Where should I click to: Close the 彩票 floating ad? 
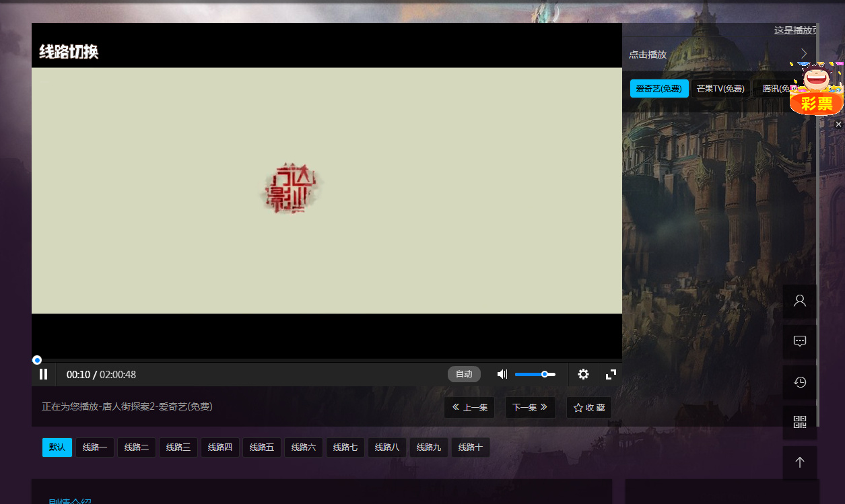838,124
